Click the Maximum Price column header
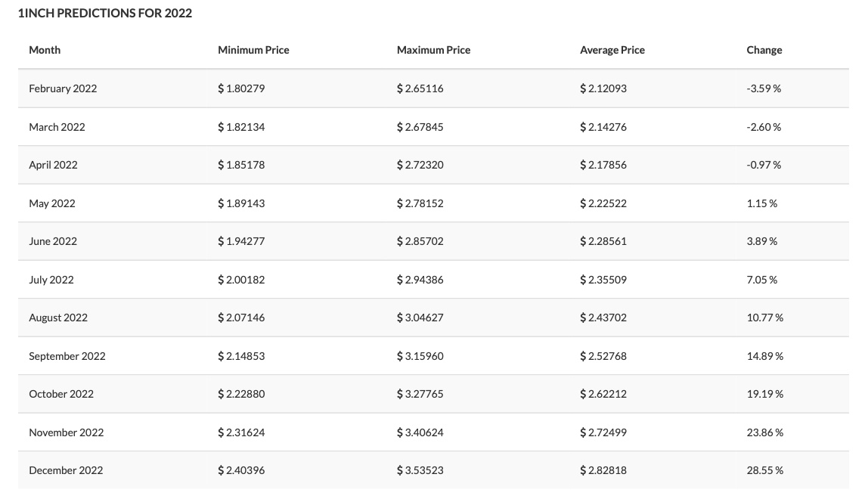This screenshot has width=868, height=499. pos(433,50)
